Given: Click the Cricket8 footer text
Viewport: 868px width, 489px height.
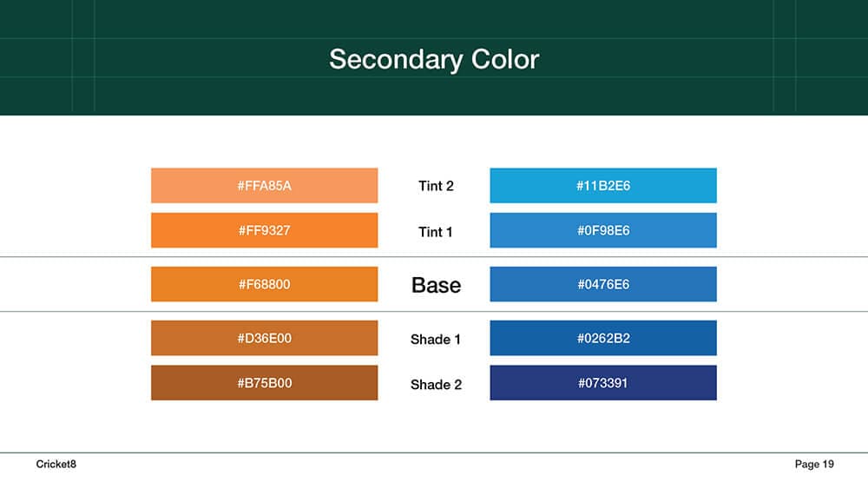Looking at the screenshot, I should click(56, 464).
